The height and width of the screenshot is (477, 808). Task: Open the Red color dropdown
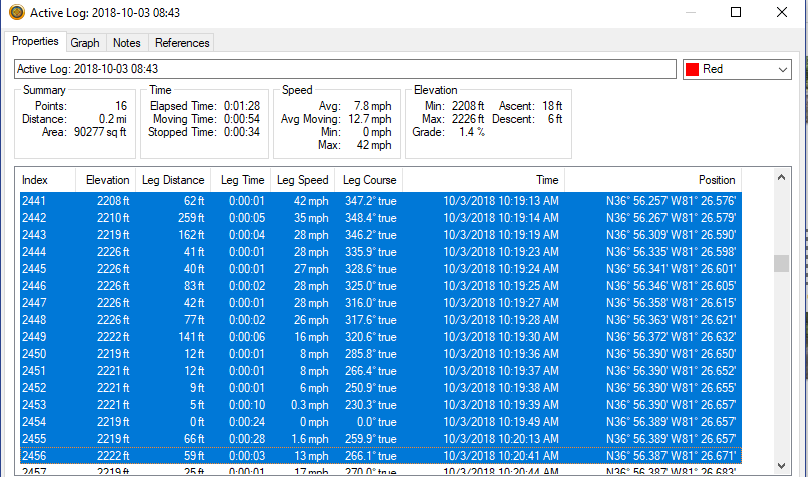(737, 69)
